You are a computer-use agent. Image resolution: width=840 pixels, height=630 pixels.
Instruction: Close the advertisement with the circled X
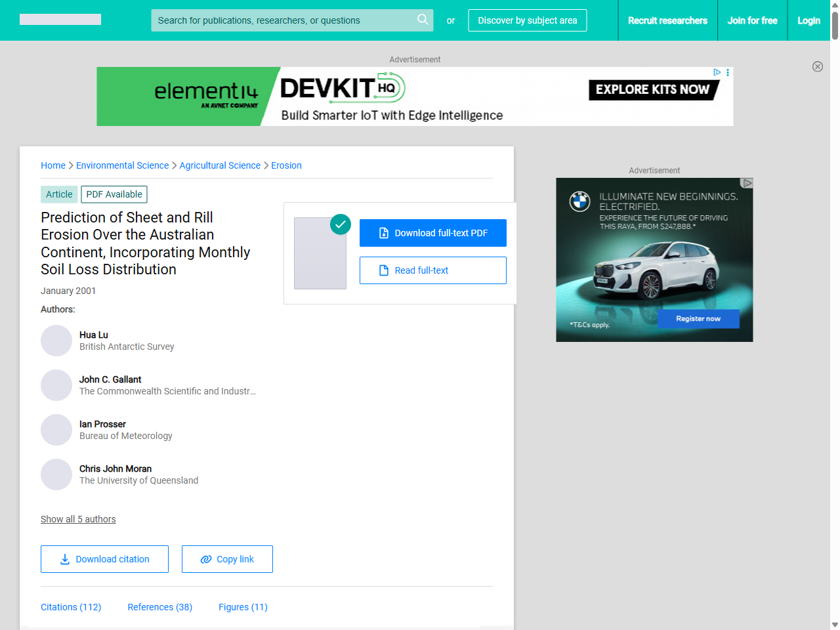click(x=817, y=66)
